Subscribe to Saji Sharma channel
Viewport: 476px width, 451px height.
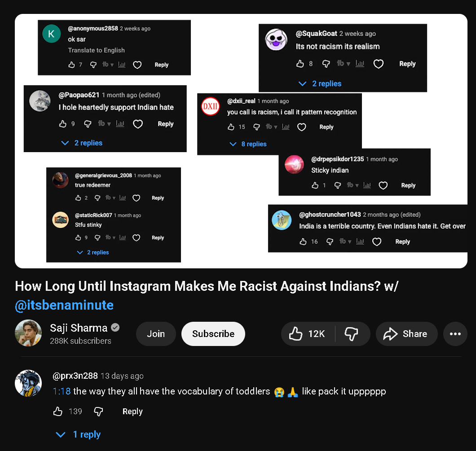coord(213,334)
